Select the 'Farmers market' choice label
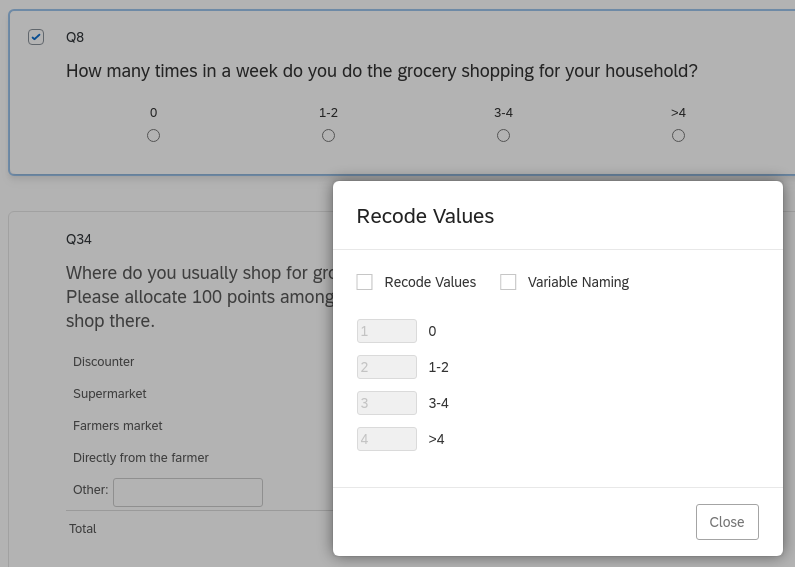Screen dimensions: 795x567 [117, 426]
